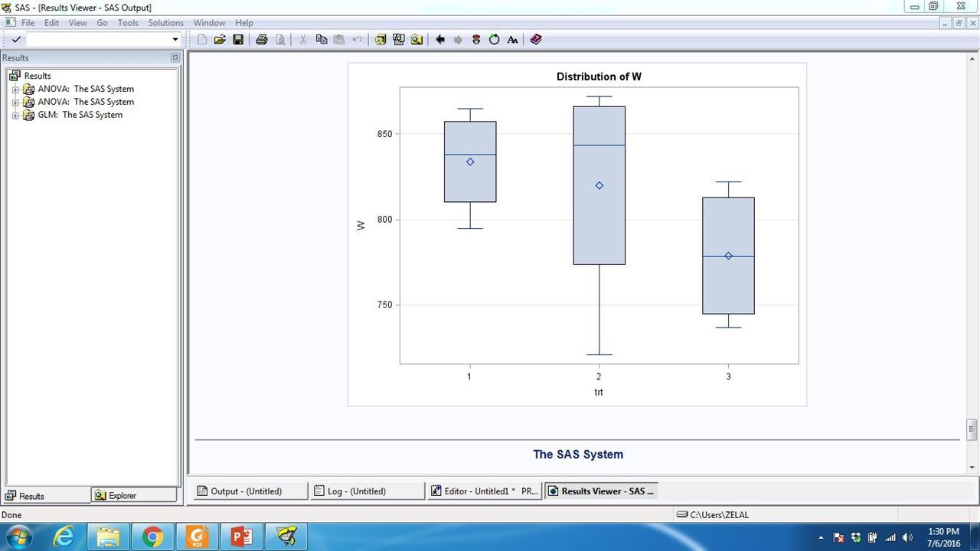Open the Go menu

coord(102,23)
